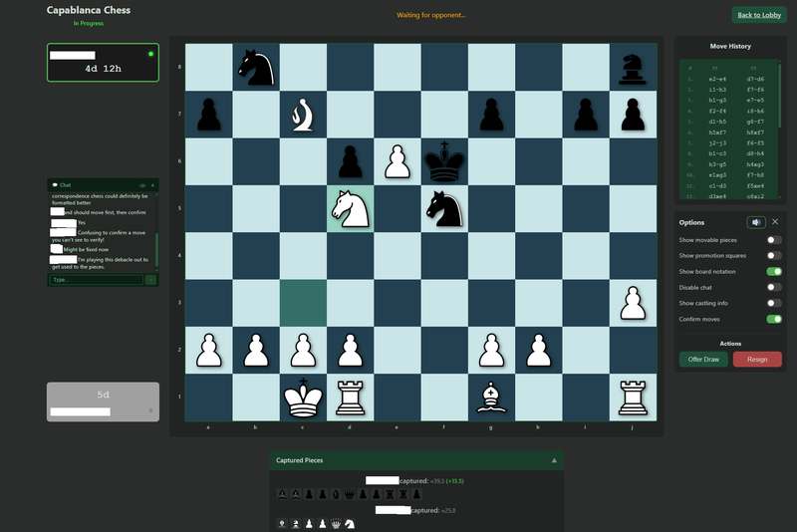The width and height of the screenshot is (797, 532).
Task: Send the chat message with the send icon
Action: [150, 280]
